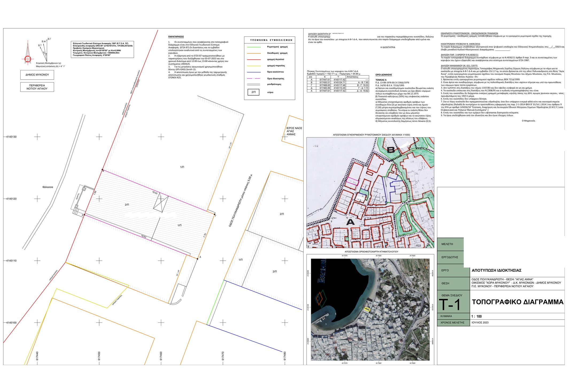The image size is (588, 368).
Task: Click the ΜΕΛΕΤΗ title block cell
Action: 450,244
